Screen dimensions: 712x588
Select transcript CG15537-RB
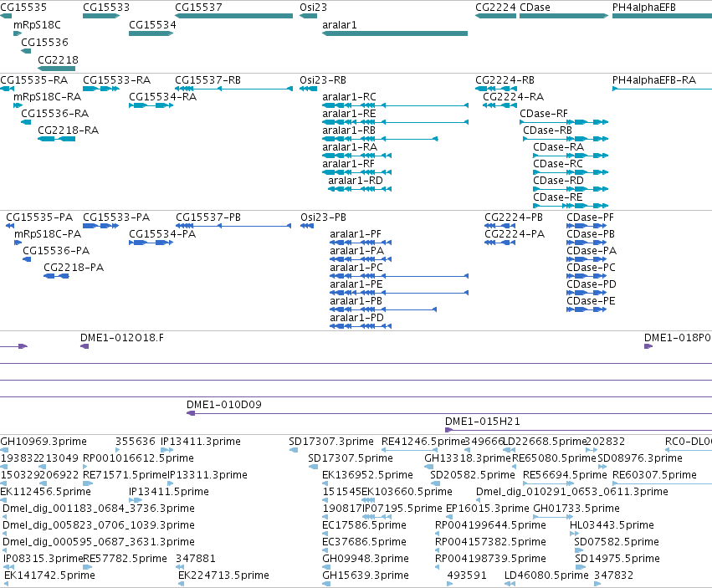[x=234, y=89]
